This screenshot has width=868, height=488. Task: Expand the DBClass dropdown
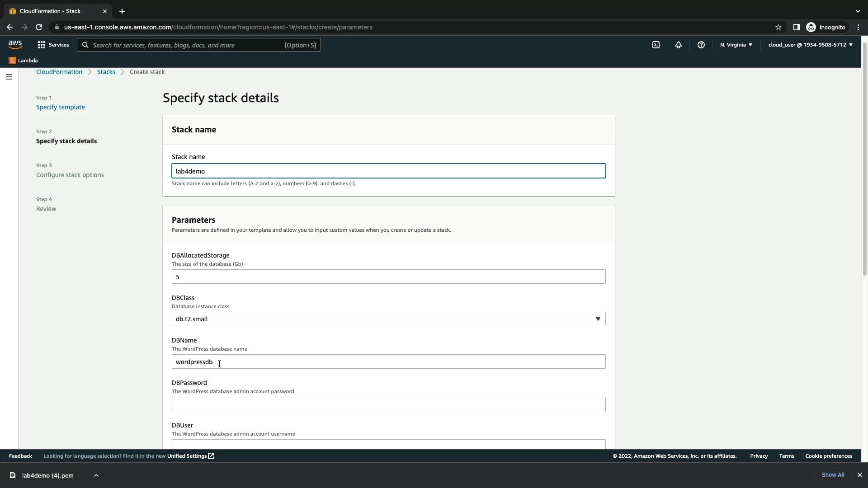tap(388, 319)
